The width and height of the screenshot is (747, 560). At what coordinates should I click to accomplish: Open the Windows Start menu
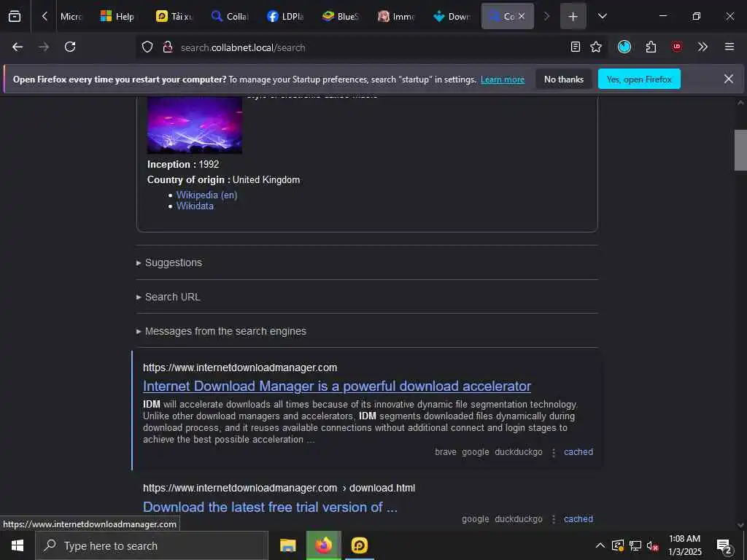(18, 545)
